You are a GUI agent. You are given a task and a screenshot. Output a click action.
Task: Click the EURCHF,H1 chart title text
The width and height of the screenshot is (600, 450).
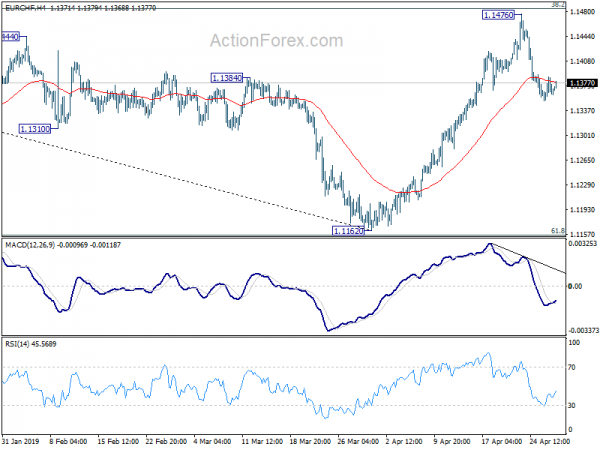point(26,8)
